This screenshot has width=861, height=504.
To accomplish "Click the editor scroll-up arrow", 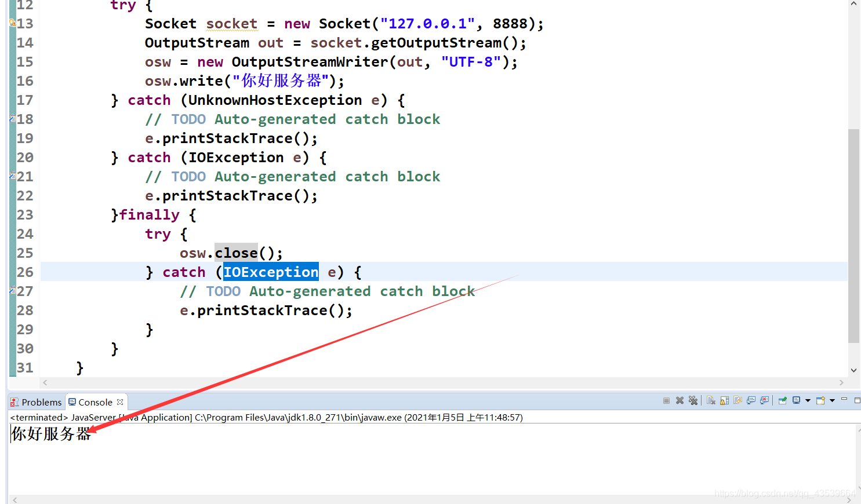I will (853, 4).
